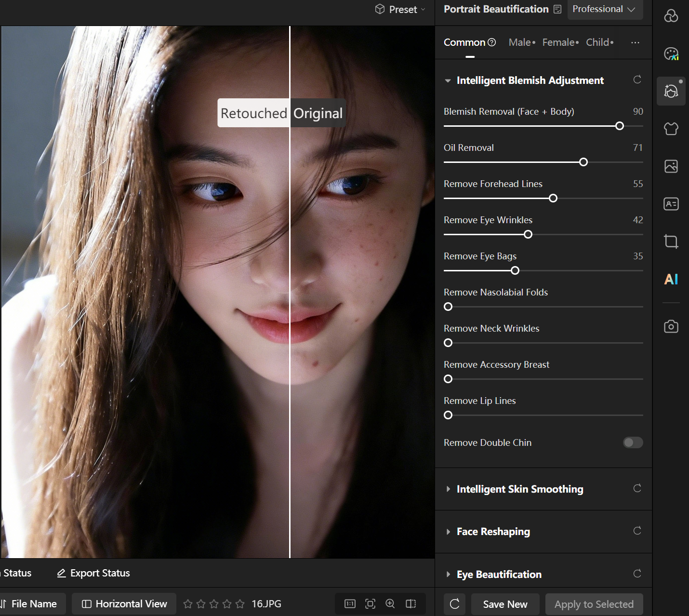Open the Professional mode dropdown

point(605,9)
